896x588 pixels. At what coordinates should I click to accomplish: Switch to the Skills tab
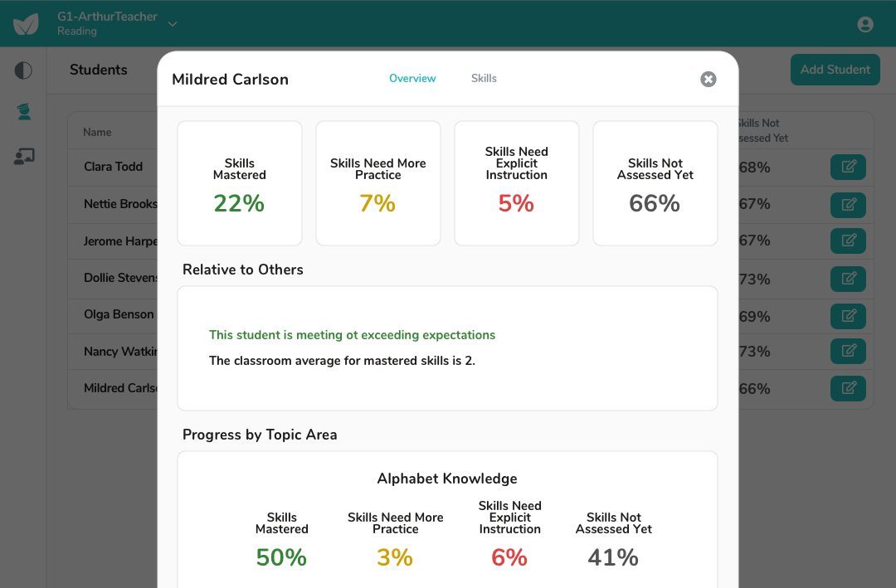tap(484, 78)
